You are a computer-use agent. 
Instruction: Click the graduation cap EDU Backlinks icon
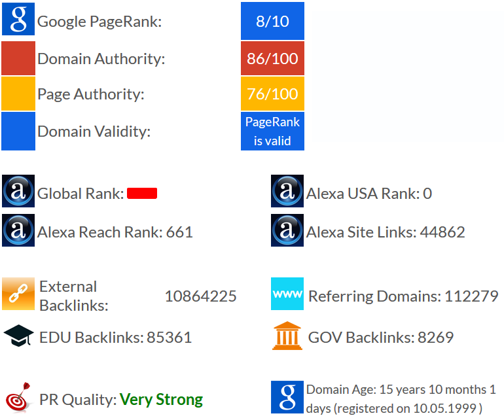pyautogui.click(x=18, y=336)
